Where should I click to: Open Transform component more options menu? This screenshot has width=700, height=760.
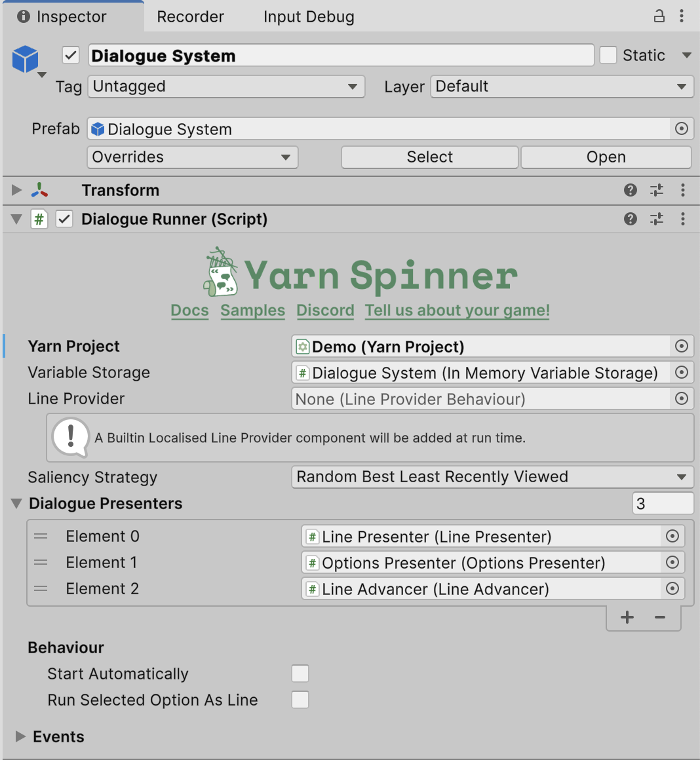pyautogui.click(x=682, y=190)
